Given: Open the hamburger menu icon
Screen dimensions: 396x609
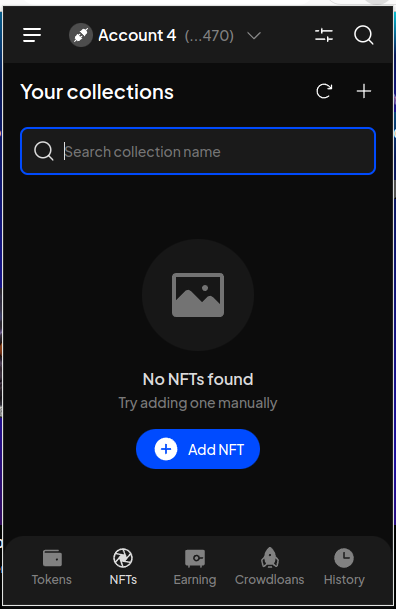Looking at the screenshot, I should [x=32, y=35].
